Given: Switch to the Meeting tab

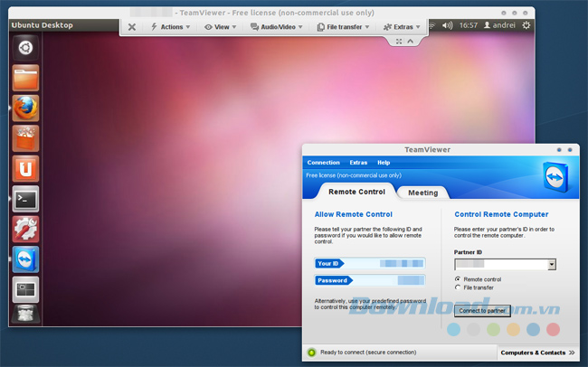Looking at the screenshot, I should tap(422, 193).
